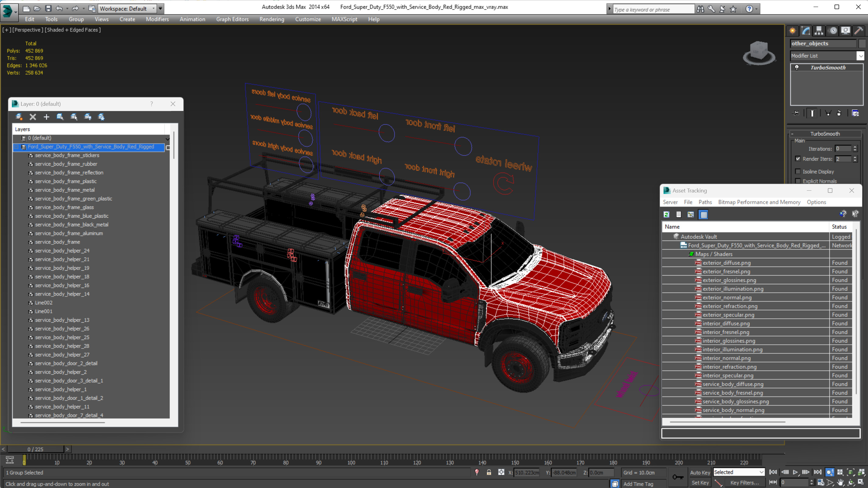Click the Pin Stack icon
The height and width of the screenshot is (488, 868).
796,113
